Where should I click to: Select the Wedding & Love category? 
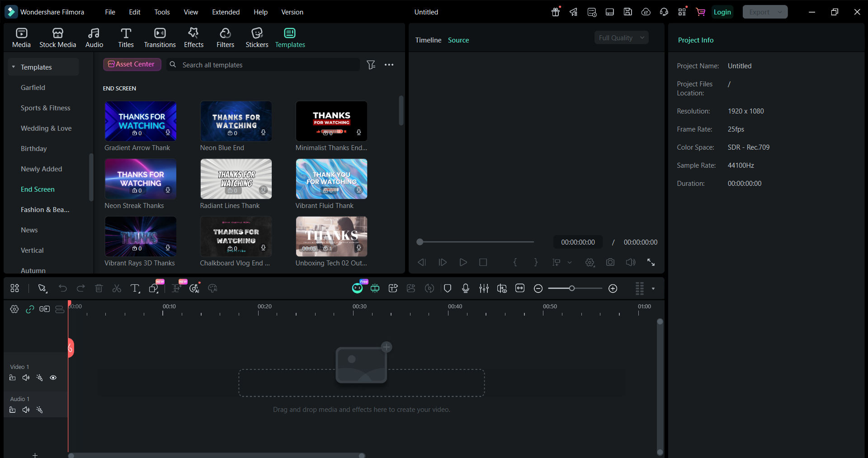click(x=46, y=128)
